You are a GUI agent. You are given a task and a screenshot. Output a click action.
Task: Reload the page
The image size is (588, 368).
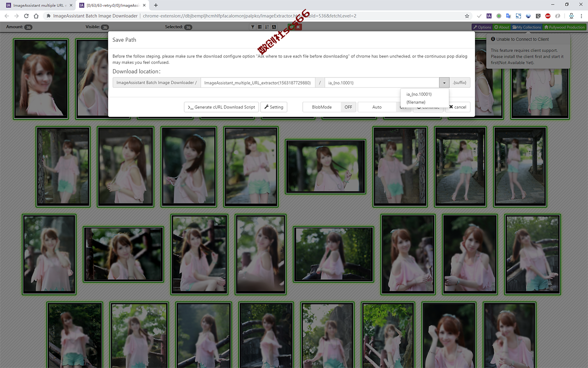pos(26,16)
